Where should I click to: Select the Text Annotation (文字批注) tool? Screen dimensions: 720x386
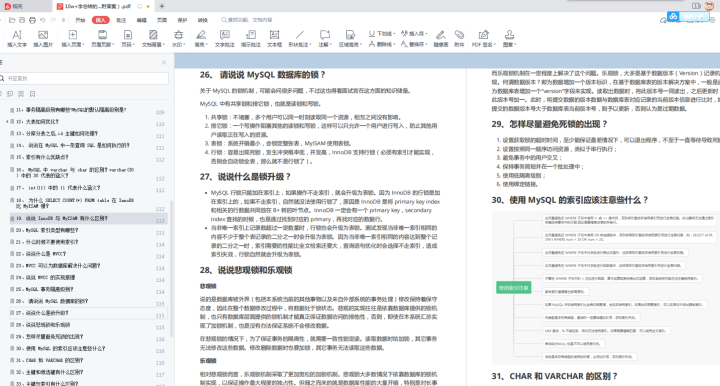pyautogui.click(x=225, y=39)
